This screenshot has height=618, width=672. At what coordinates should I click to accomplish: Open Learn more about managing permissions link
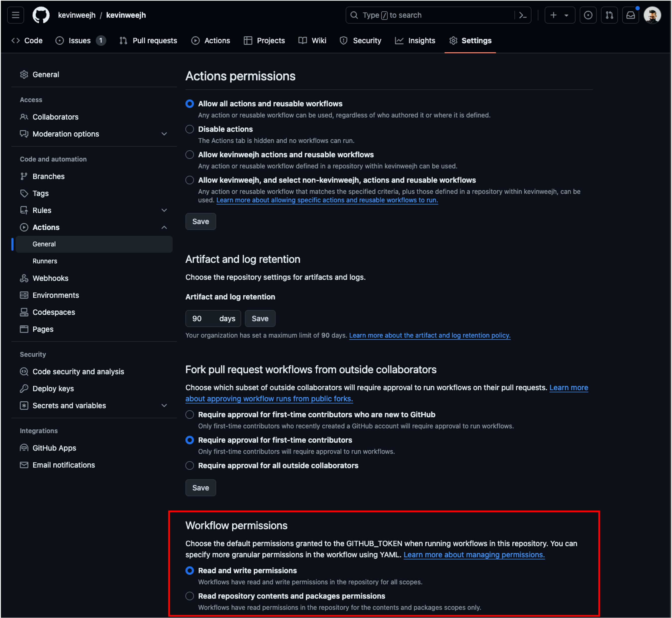pos(474,554)
